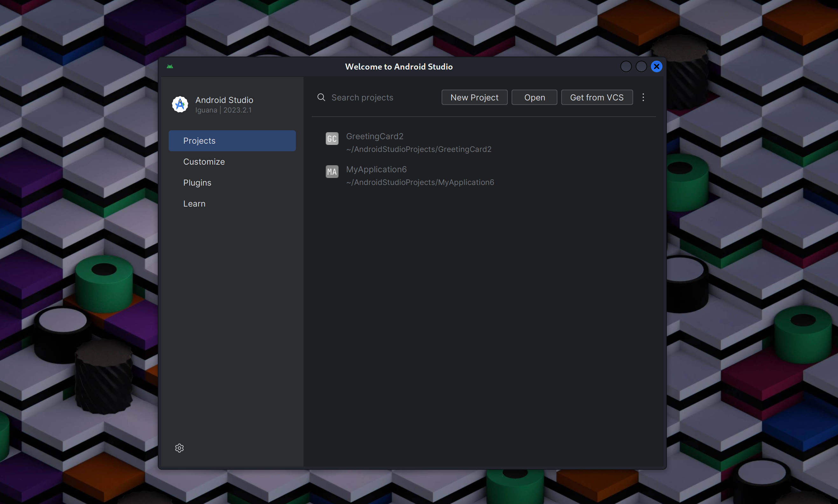Minimize the Welcome window
The width and height of the screenshot is (838, 504).
(625, 66)
